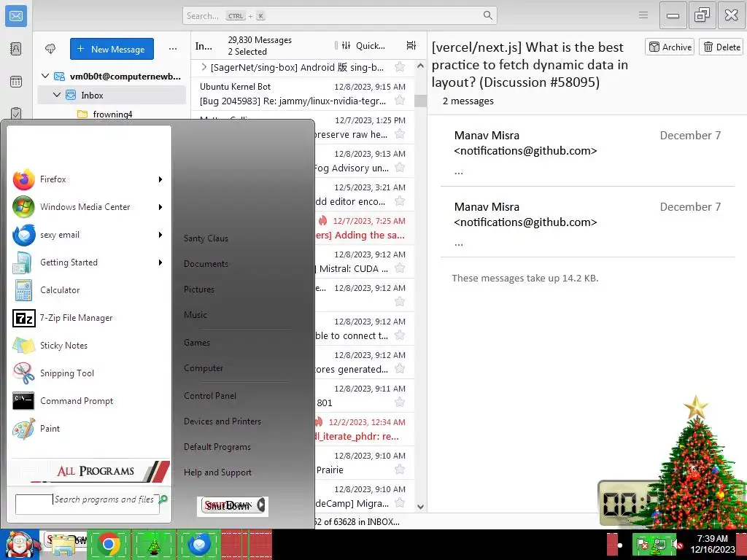Collapse the vm0b0t@computernewb account tree

(x=45, y=76)
